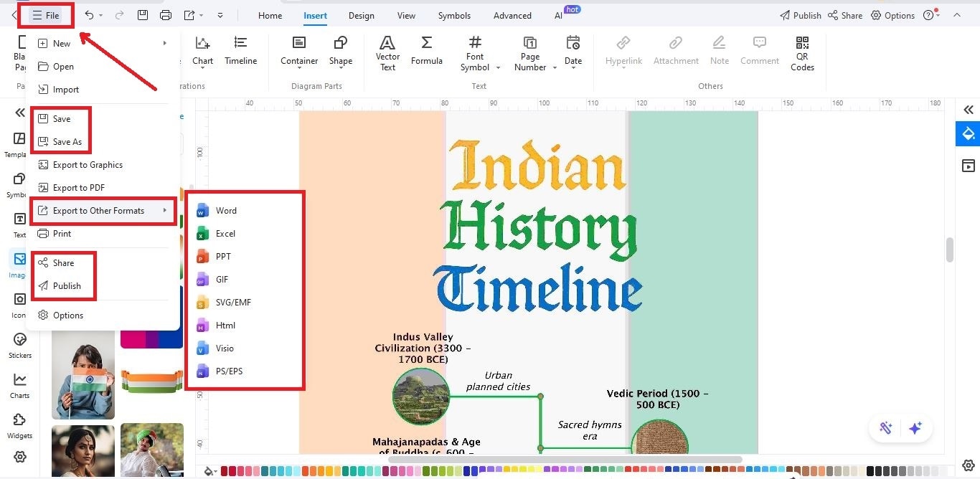
Task: Choose Import from the File menu
Action: (65, 89)
